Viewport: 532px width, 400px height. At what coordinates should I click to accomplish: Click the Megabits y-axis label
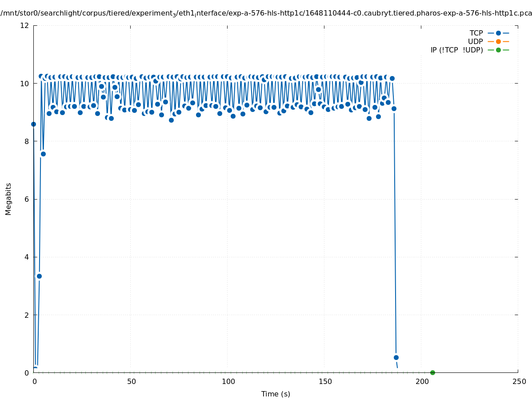pyautogui.click(x=8, y=199)
